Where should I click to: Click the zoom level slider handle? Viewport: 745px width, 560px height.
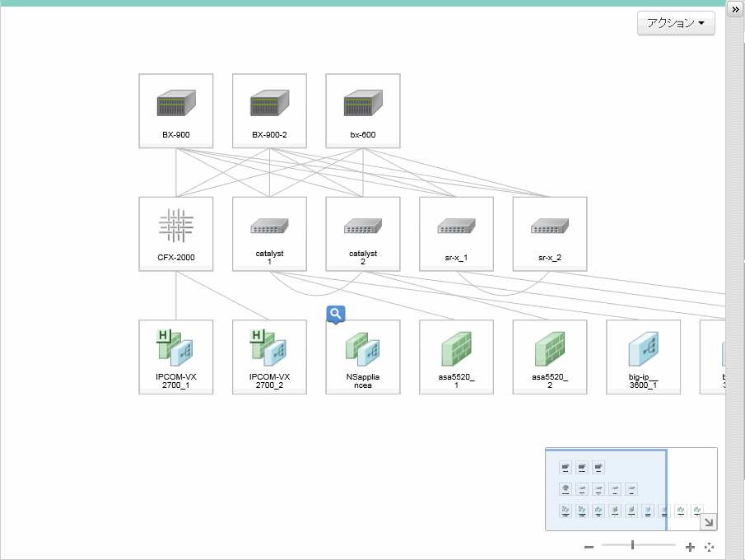pyautogui.click(x=632, y=545)
